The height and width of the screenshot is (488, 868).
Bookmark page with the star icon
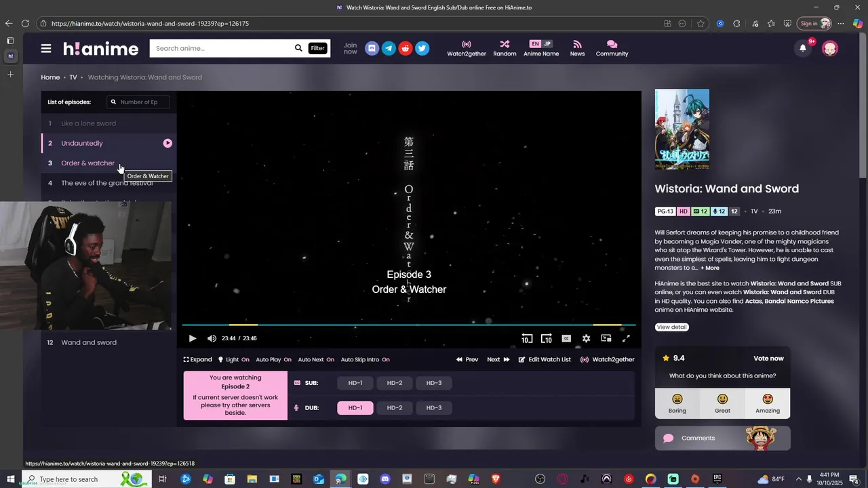701,23
